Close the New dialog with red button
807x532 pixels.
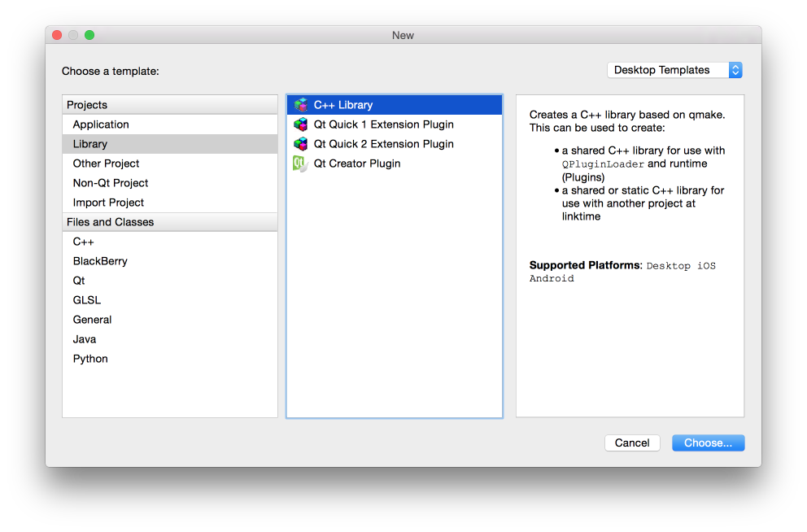click(x=57, y=35)
